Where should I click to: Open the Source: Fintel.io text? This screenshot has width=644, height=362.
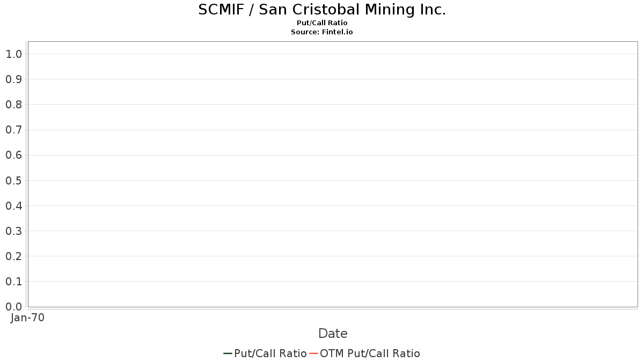(322, 32)
